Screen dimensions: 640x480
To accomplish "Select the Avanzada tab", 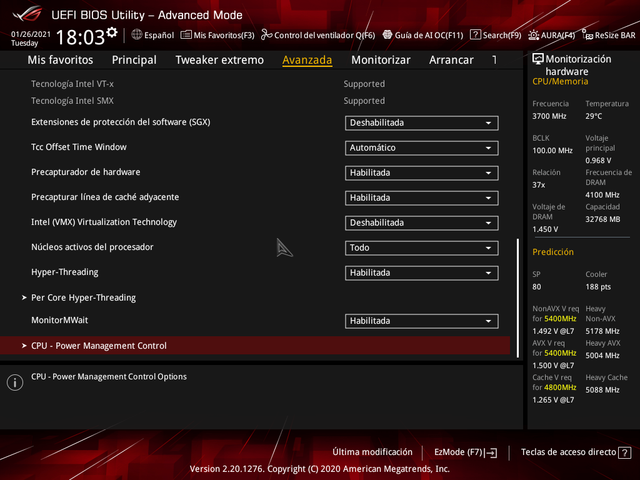I will pos(307,60).
